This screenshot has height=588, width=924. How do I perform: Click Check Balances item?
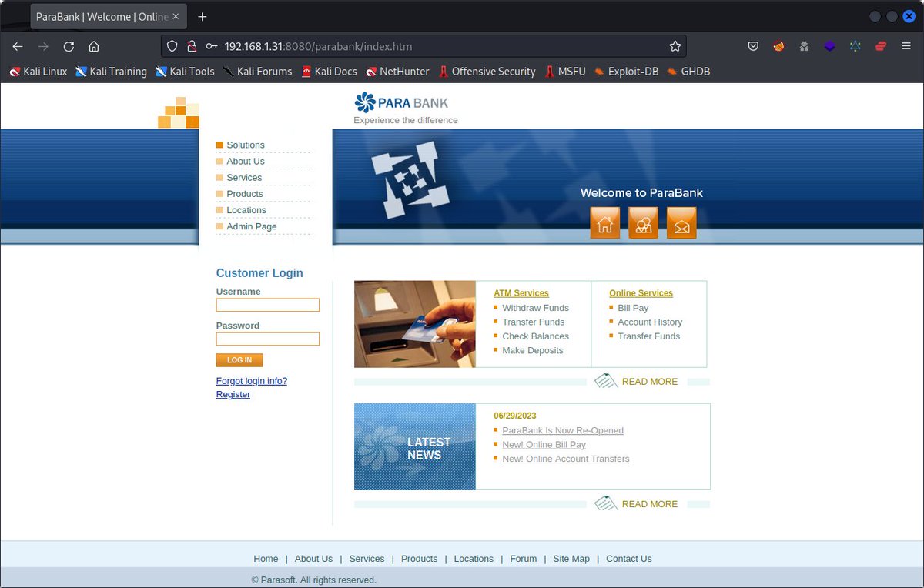pyautogui.click(x=535, y=336)
